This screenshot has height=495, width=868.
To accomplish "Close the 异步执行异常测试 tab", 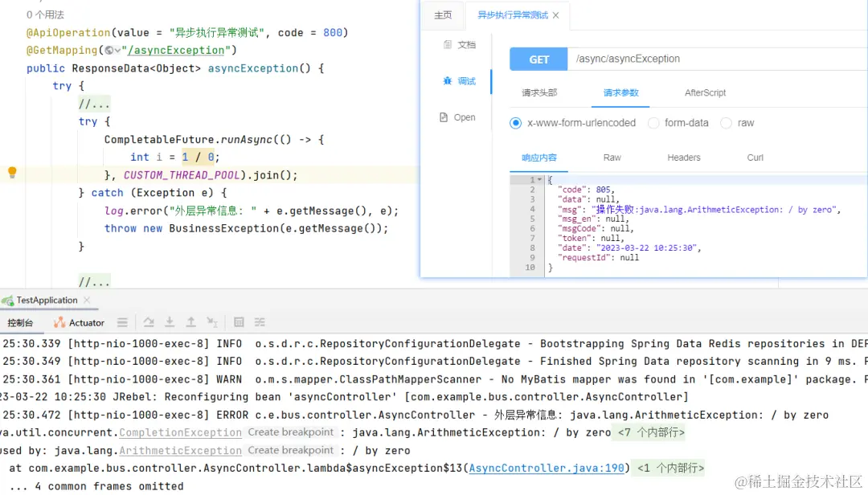I will click(x=556, y=15).
